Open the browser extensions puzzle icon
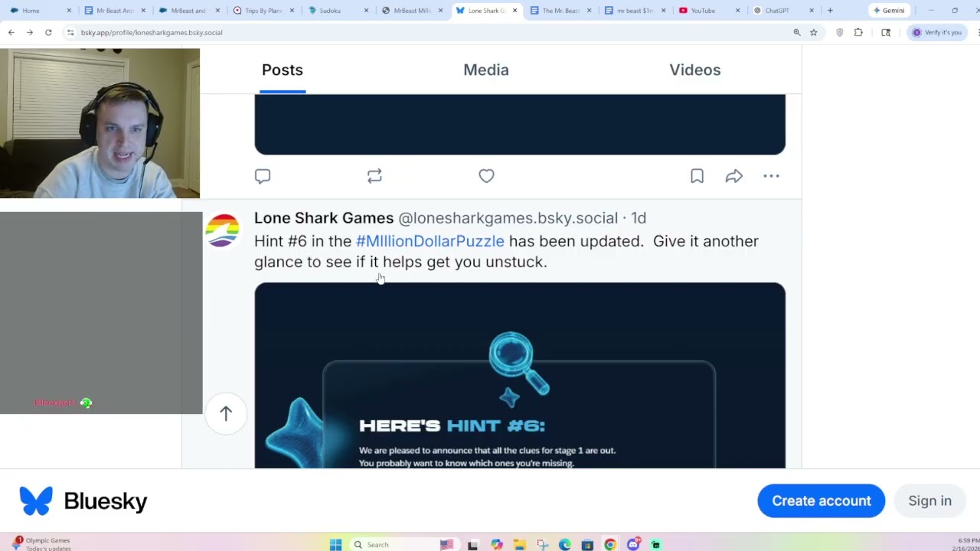 (x=858, y=32)
